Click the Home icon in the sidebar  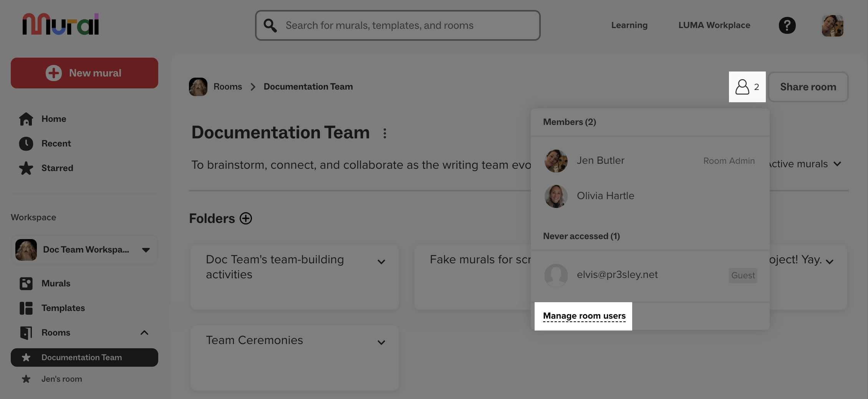pyautogui.click(x=26, y=119)
